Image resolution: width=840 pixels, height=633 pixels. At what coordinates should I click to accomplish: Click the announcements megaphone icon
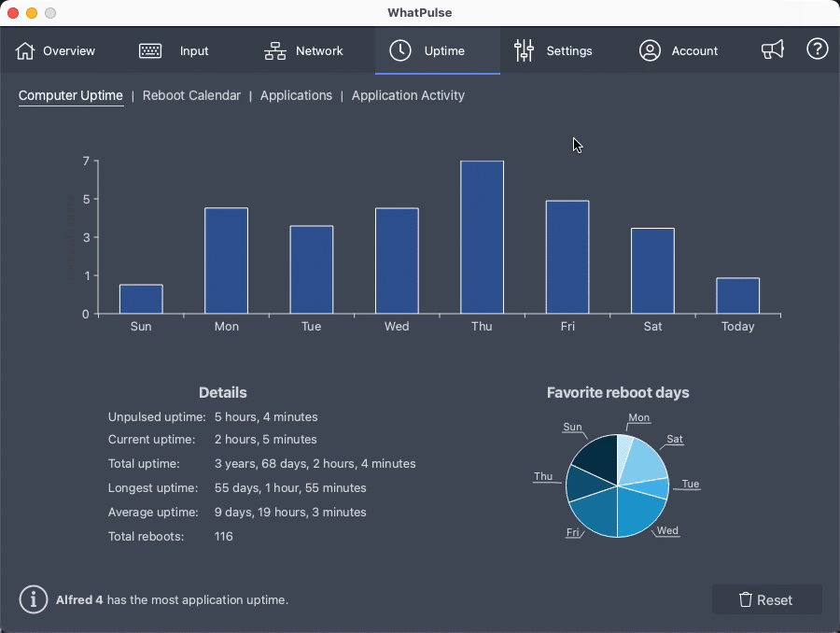773,49
